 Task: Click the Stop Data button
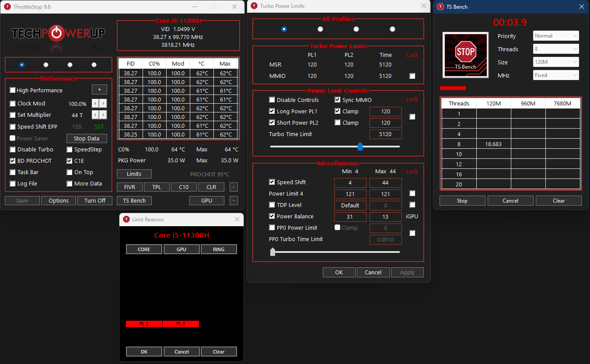pyautogui.click(x=87, y=138)
